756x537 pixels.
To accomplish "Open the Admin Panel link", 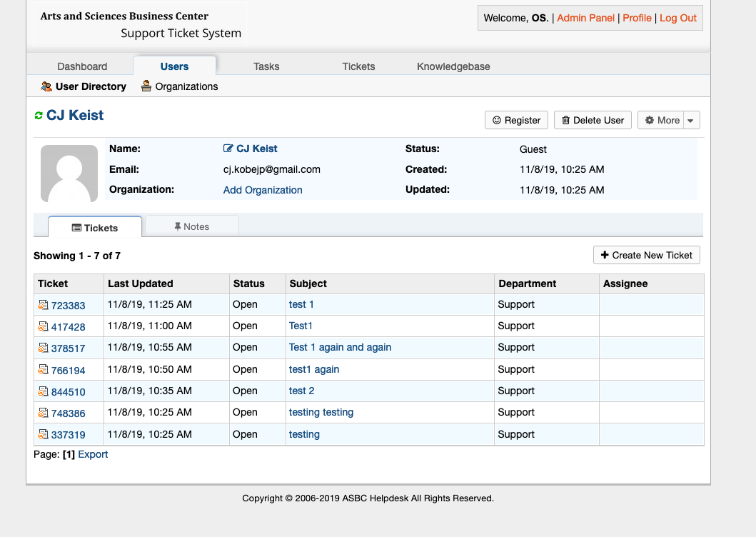I will tap(585, 18).
